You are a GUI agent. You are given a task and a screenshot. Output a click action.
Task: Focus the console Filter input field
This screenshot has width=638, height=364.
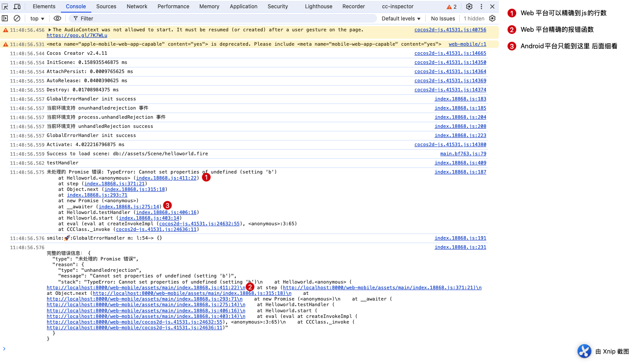(223, 18)
